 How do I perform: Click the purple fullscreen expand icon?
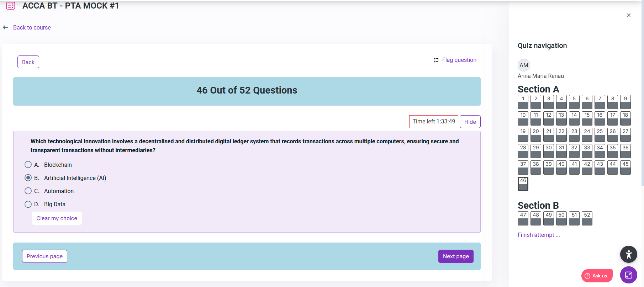point(628,275)
